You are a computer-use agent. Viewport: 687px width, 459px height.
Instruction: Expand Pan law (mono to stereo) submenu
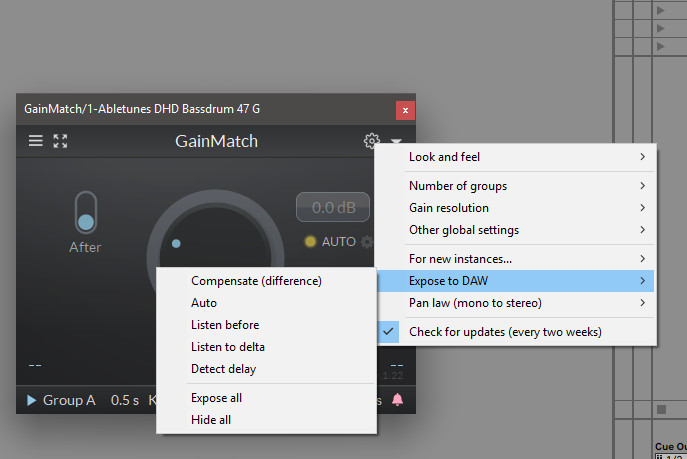(x=515, y=303)
